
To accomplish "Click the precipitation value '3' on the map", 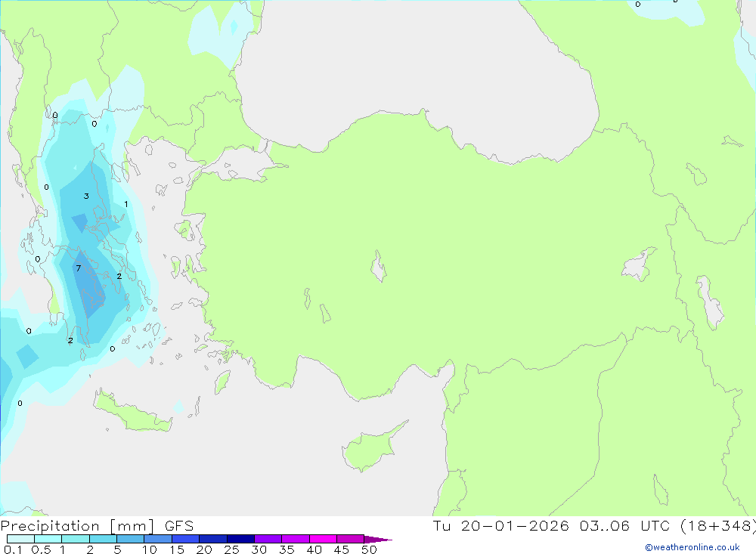I will (x=86, y=196).
